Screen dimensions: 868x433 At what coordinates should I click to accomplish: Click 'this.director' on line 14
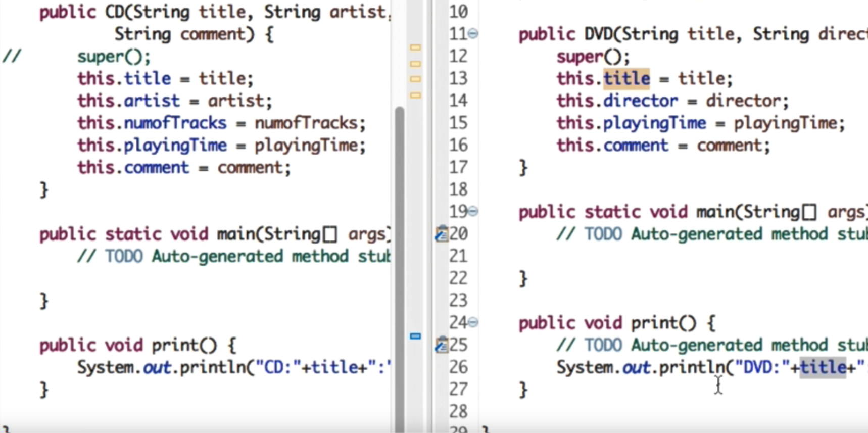click(617, 101)
